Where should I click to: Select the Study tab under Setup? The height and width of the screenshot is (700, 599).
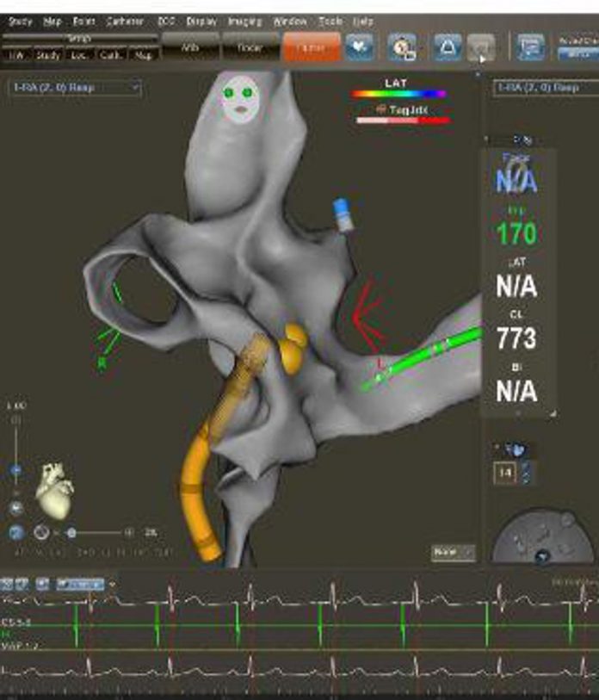coord(47,55)
